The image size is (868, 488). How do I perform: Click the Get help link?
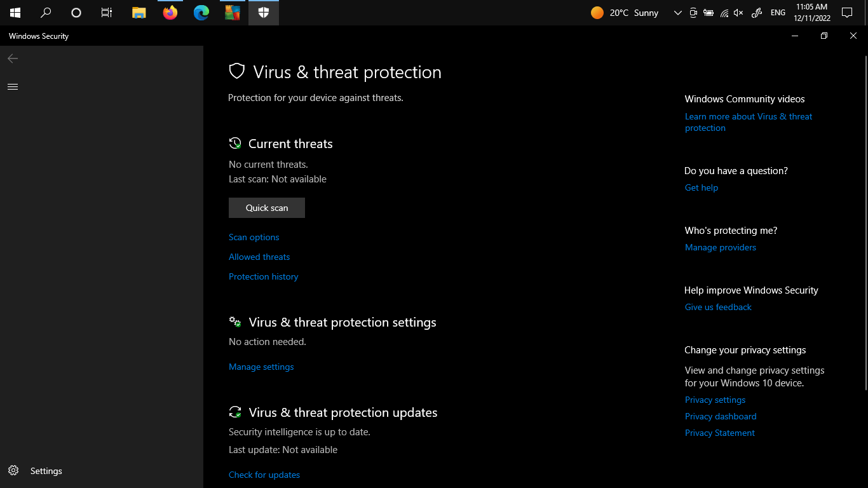click(702, 187)
